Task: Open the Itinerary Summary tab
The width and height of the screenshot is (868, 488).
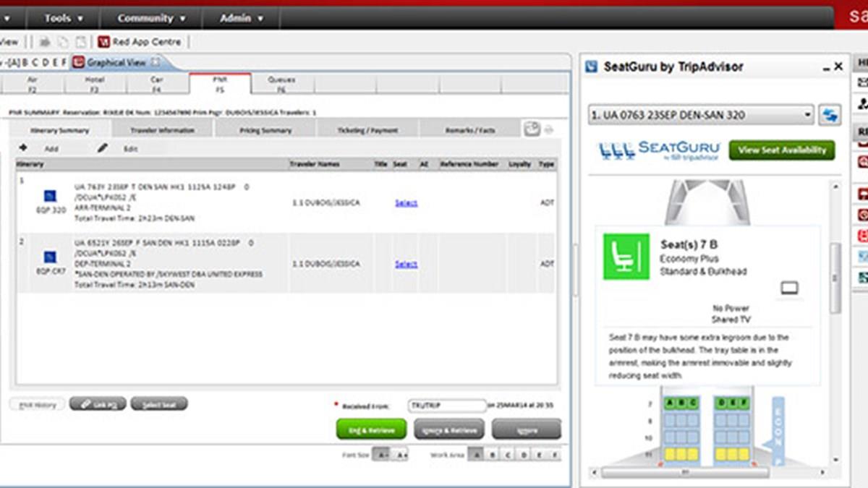Action: (x=59, y=130)
